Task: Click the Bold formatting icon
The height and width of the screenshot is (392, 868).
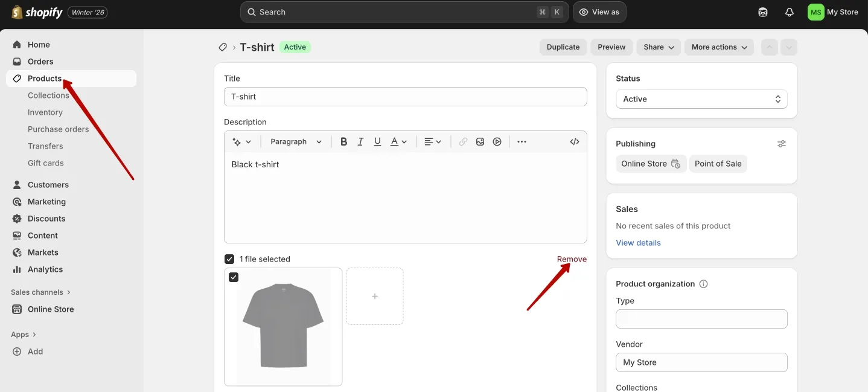Action: (x=343, y=141)
